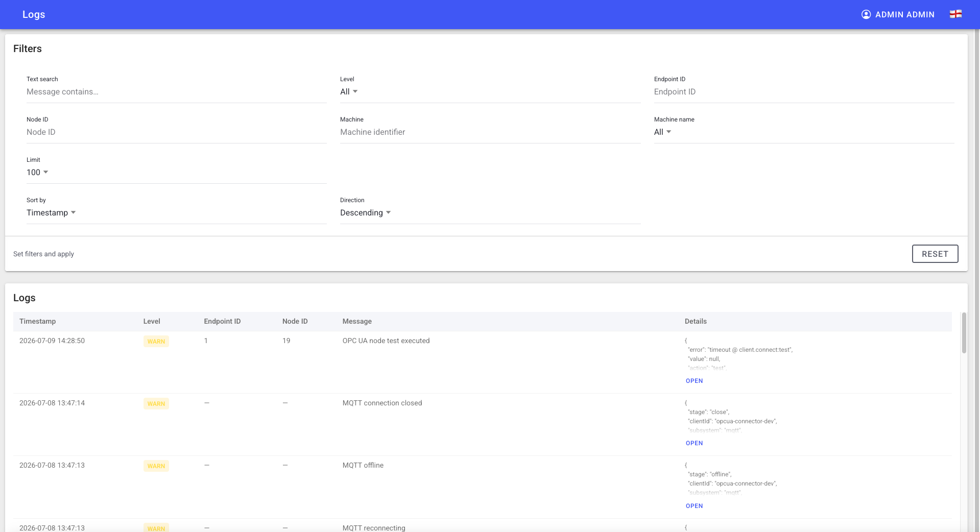Open the Direction Descending dropdown
Image resolution: width=980 pixels, height=532 pixels.
490,213
